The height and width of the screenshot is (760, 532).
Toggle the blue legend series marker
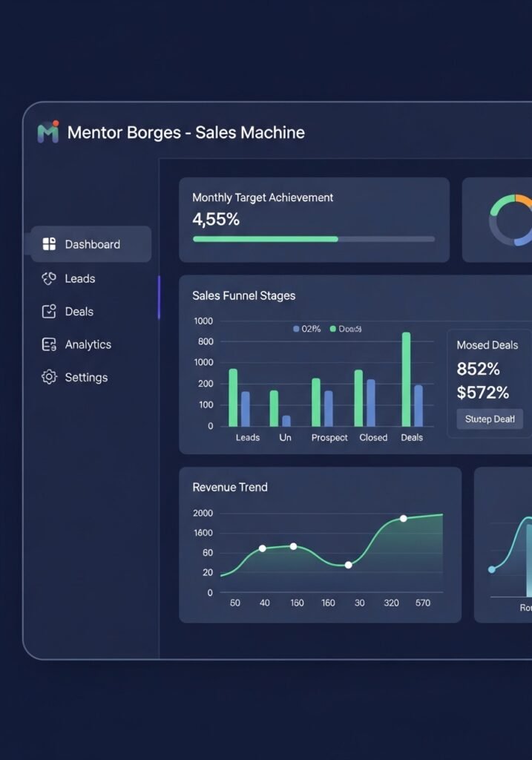click(296, 329)
